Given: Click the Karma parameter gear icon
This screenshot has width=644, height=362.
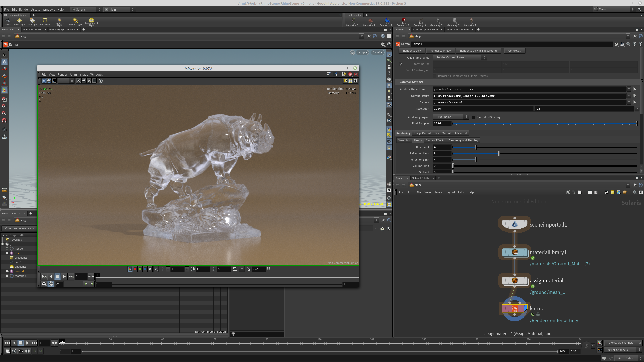Looking at the screenshot, I should click(616, 44).
